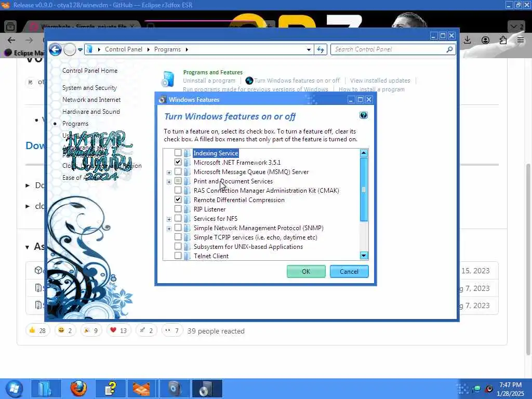Click Turn Windows features on or off link

tap(297, 81)
